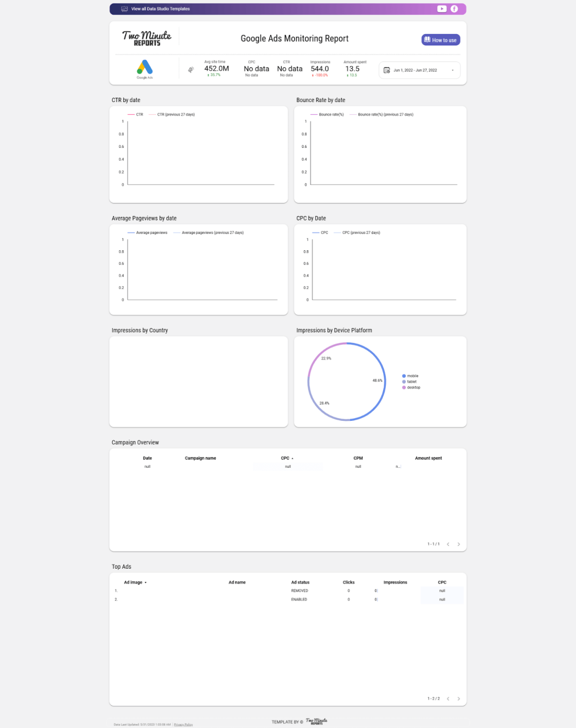Click the Two Minute Reports logo

(x=147, y=37)
